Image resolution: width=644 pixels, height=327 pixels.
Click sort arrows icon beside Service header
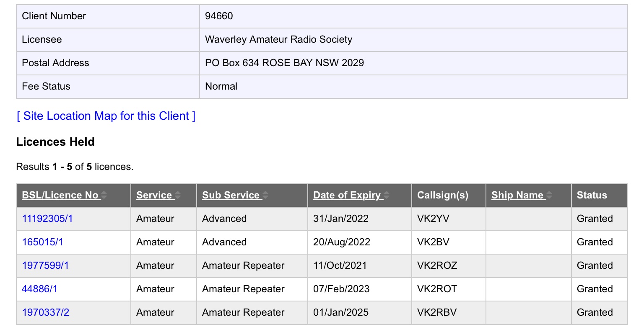click(x=178, y=196)
